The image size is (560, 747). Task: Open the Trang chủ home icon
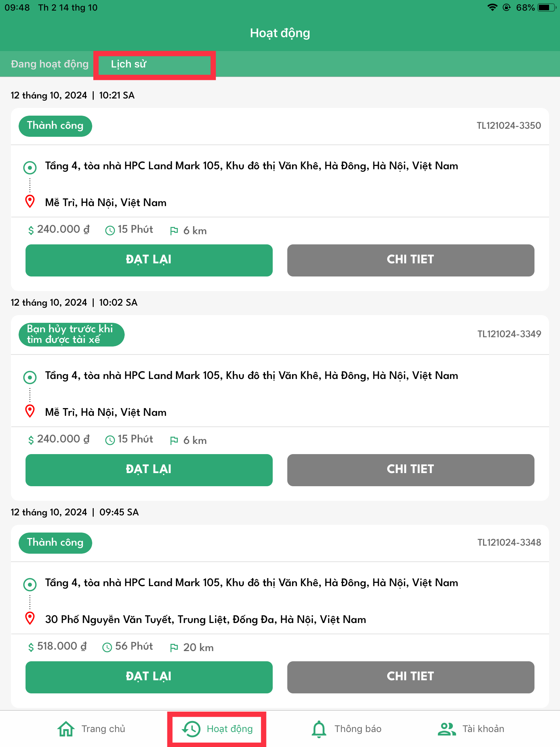[x=66, y=729]
